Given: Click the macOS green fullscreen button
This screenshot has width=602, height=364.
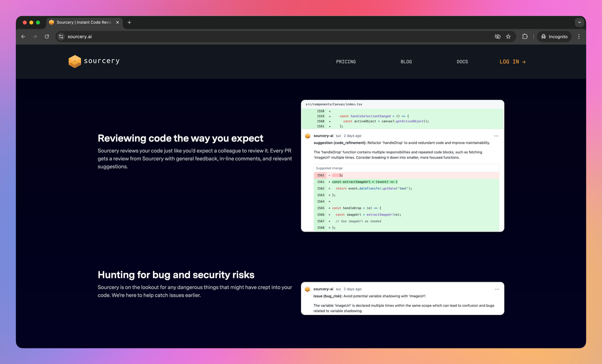Looking at the screenshot, I should [38, 23].
